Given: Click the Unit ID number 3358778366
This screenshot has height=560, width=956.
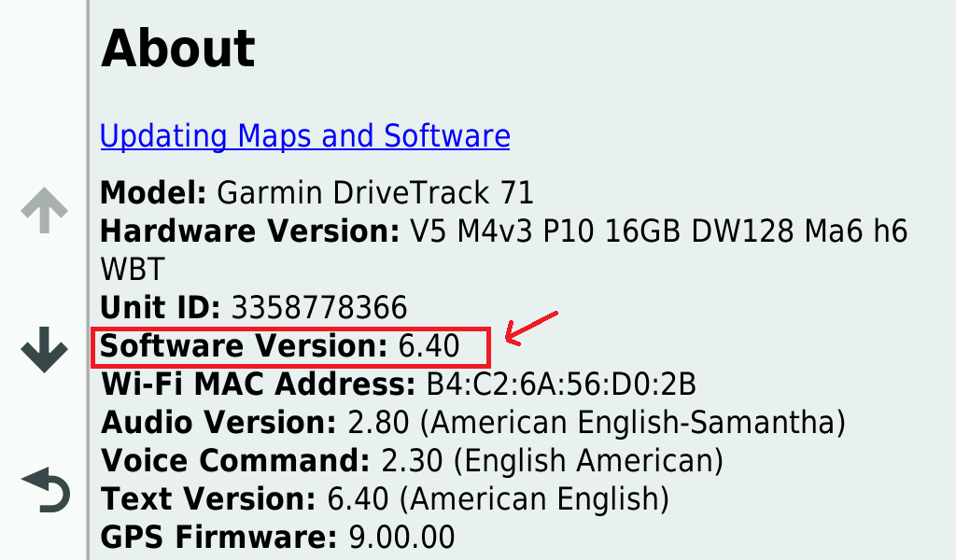Looking at the screenshot, I should (318, 308).
